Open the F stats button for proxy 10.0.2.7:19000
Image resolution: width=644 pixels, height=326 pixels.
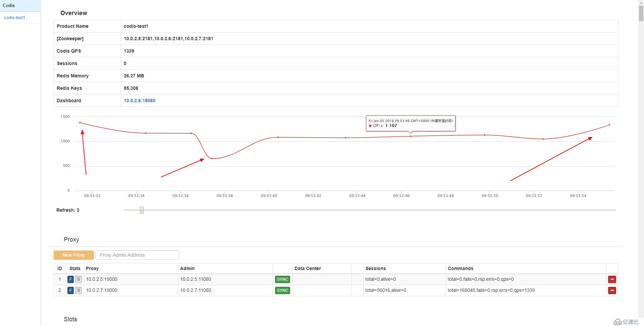tap(70, 290)
